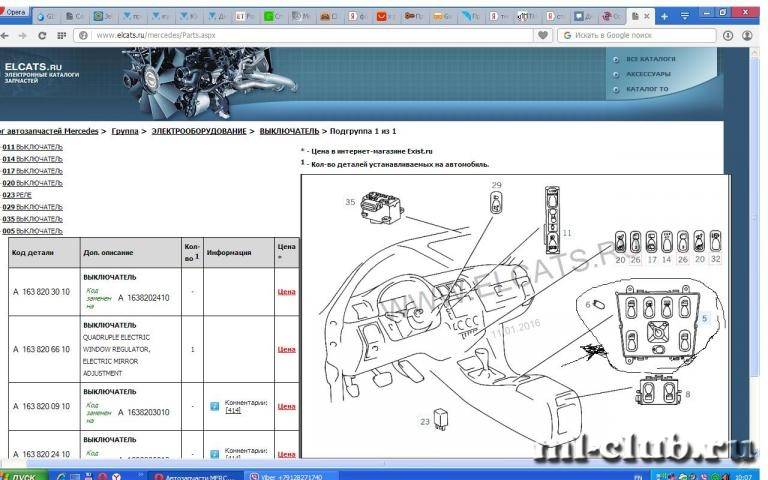Open Цена link for part A 163 820 66 10

click(286, 349)
